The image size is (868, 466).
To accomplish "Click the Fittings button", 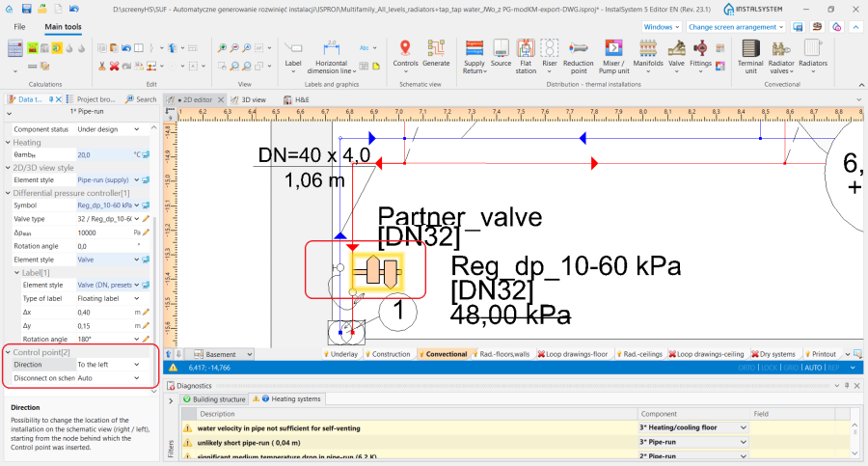I will [x=700, y=57].
